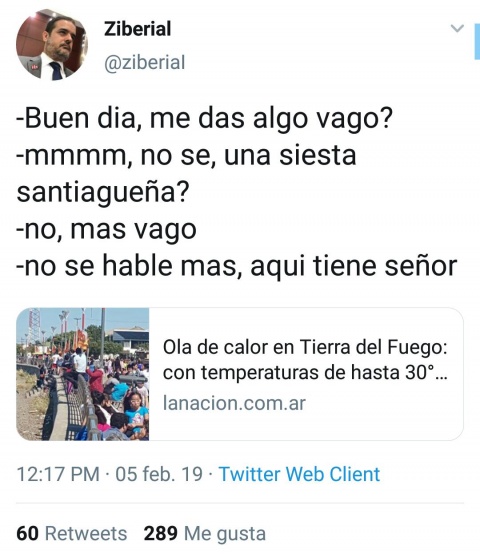
Task: Open the @ziberial handle profile
Action: pos(144,63)
